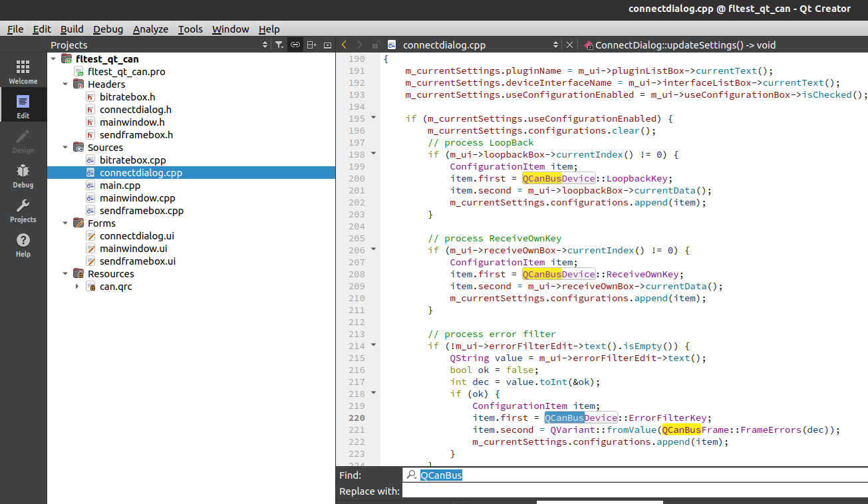
Task: Click the filter tree icon
Action: tap(279, 45)
